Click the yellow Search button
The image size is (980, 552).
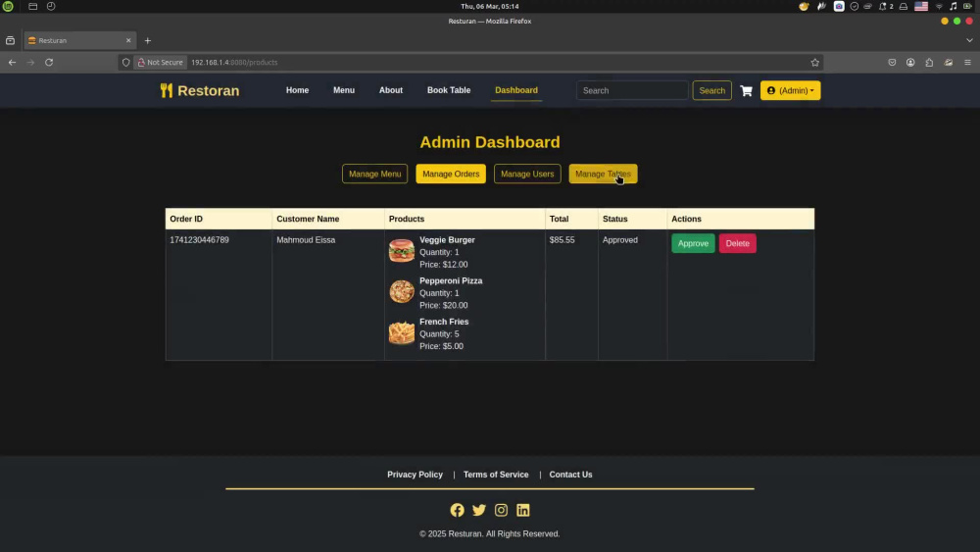(711, 90)
